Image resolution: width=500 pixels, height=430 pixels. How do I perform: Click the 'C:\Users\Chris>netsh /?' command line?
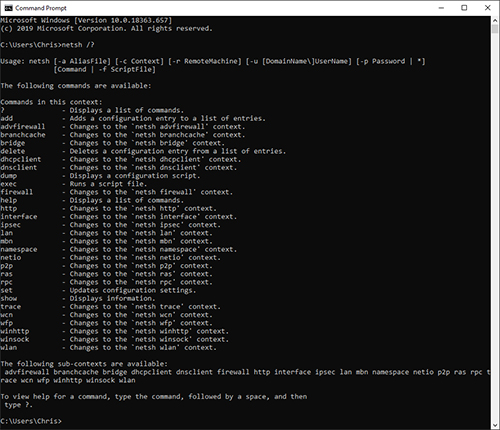(47, 45)
